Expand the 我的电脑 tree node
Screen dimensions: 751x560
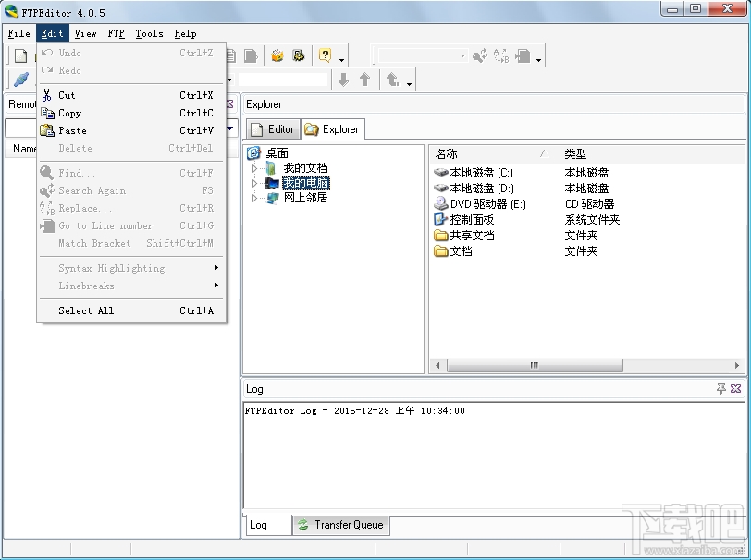tap(255, 183)
